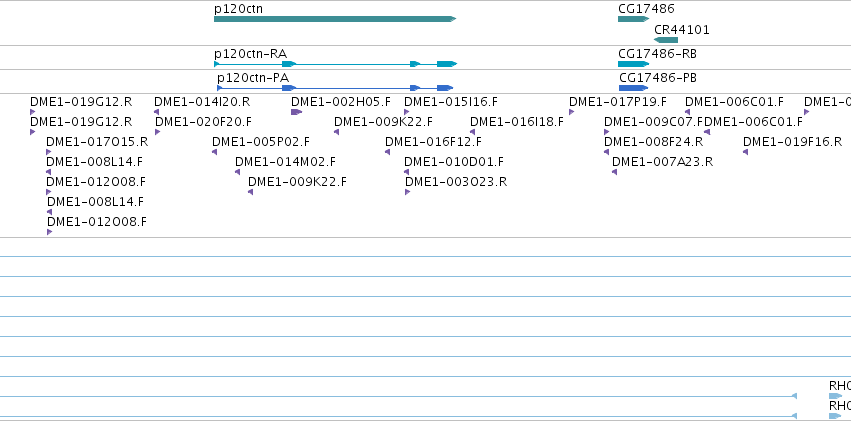
Task: Open the p120ctn-RA transcript label
Action: point(250,54)
